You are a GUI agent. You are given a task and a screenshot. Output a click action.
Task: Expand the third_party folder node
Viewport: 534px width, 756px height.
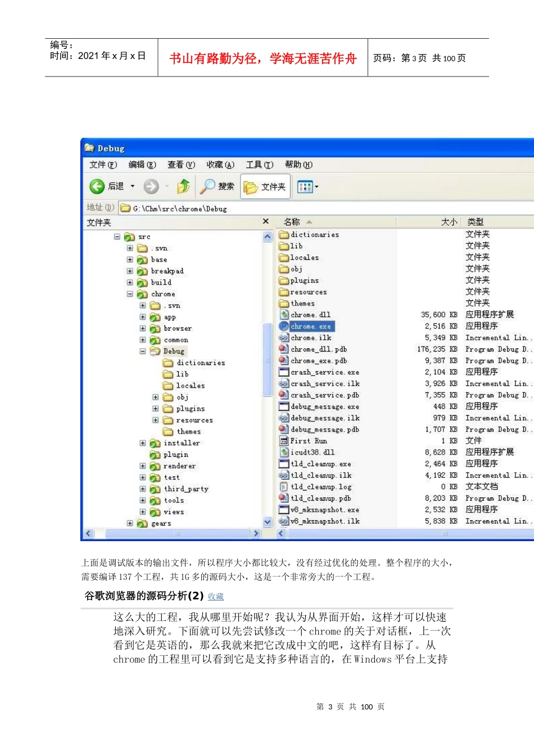coord(143,489)
